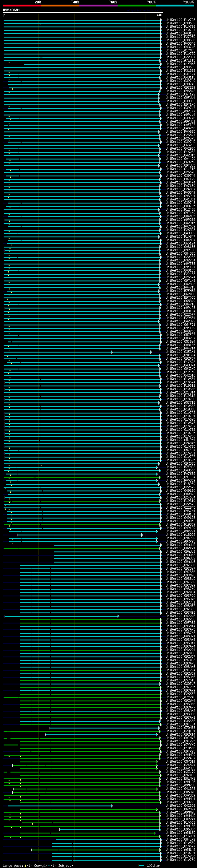Open hit UniRef100_Q9SEB9
Viewport: 197px width, 868px height.
(180, 88)
